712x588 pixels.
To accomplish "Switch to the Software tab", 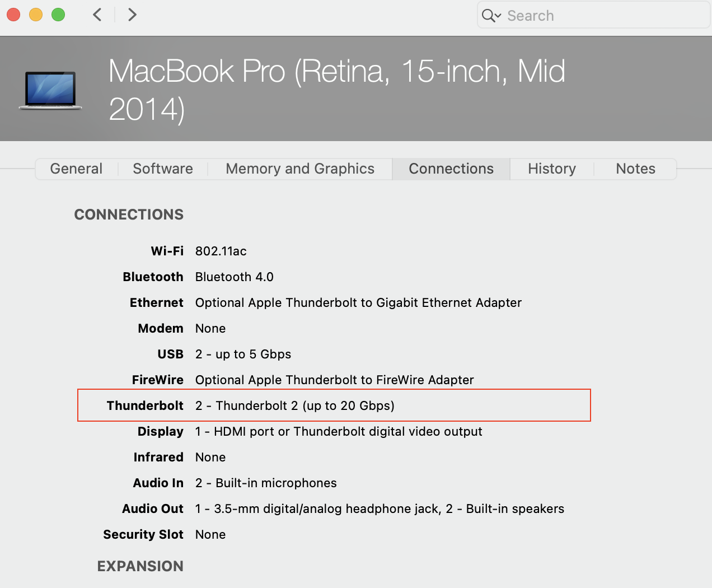I will pyautogui.click(x=163, y=169).
